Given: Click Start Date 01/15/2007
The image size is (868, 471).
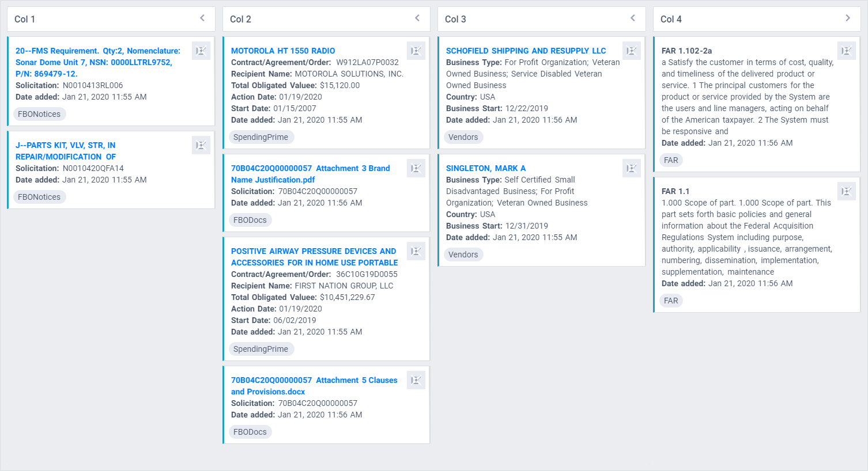Looking at the screenshot, I should pos(295,108).
